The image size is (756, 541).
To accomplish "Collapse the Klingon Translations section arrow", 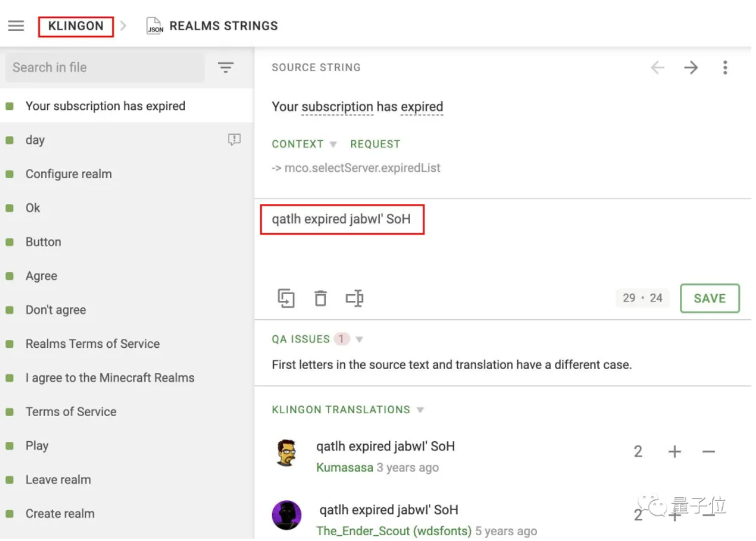I will [x=420, y=410].
